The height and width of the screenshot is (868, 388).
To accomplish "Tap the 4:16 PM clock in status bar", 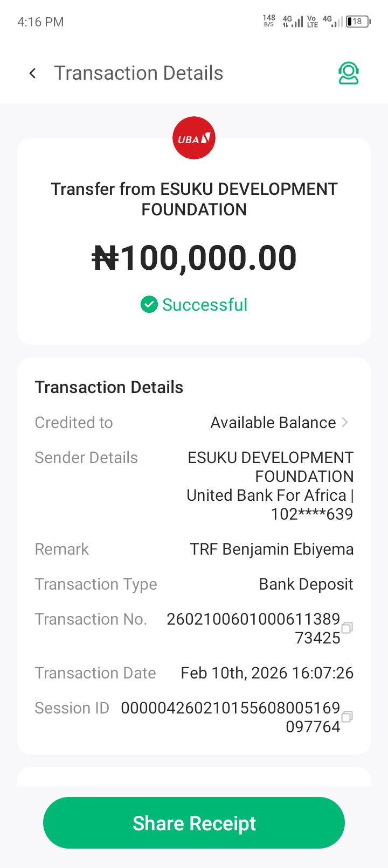I will (x=40, y=22).
